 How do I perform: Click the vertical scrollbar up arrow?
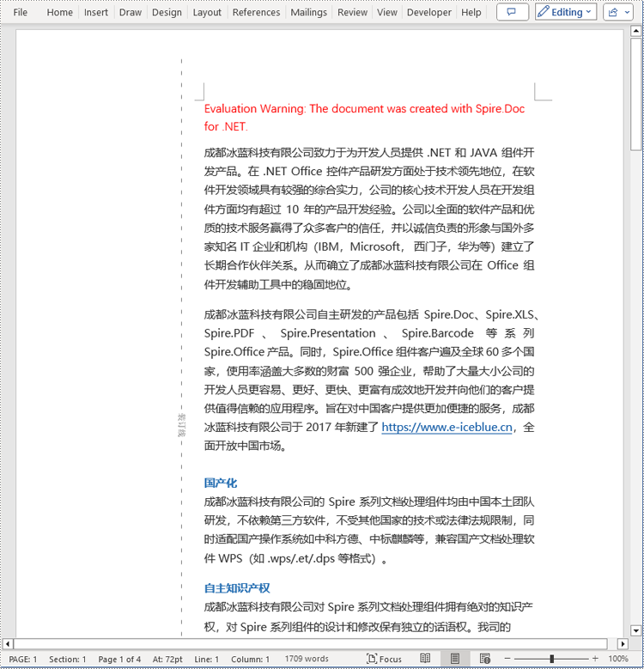coord(635,31)
